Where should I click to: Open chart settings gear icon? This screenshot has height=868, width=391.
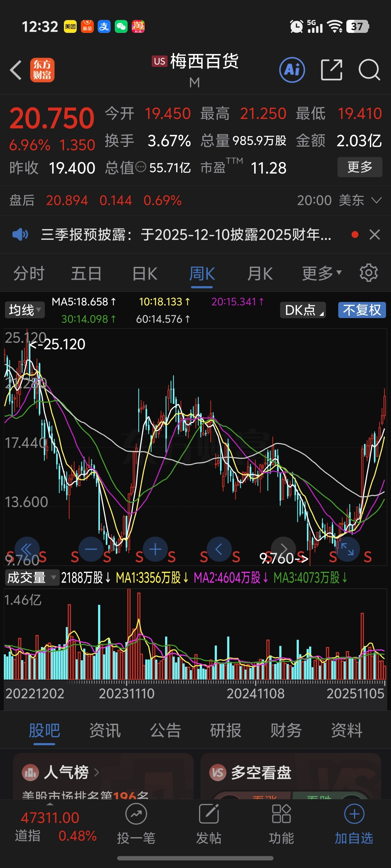pos(368,273)
